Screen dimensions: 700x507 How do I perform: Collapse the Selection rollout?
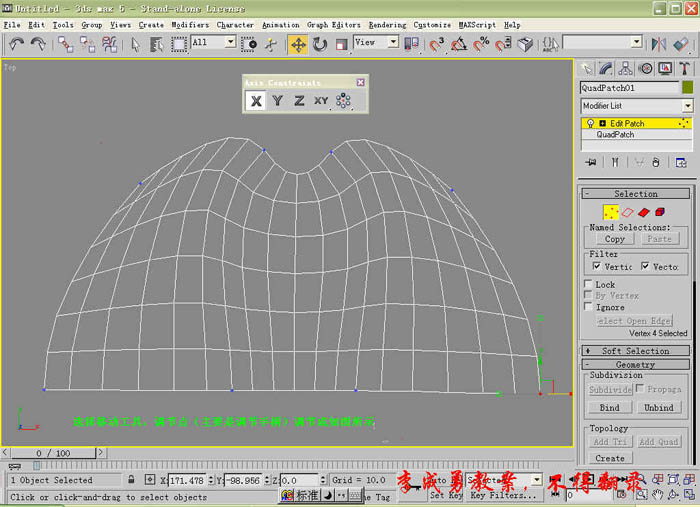click(636, 194)
